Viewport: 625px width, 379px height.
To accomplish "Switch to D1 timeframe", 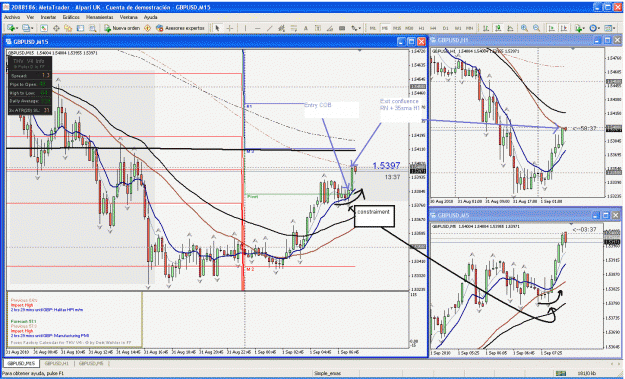I will [x=446, y=28].
